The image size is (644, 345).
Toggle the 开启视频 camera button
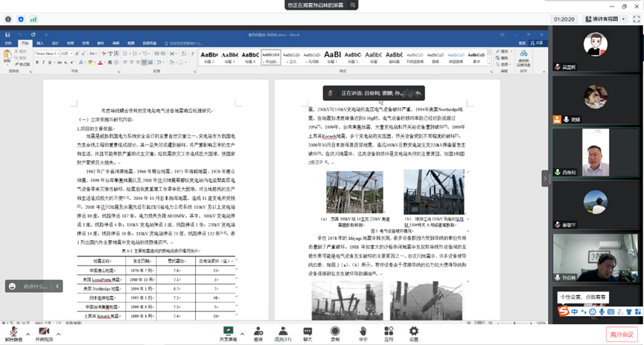coord(44,331)
